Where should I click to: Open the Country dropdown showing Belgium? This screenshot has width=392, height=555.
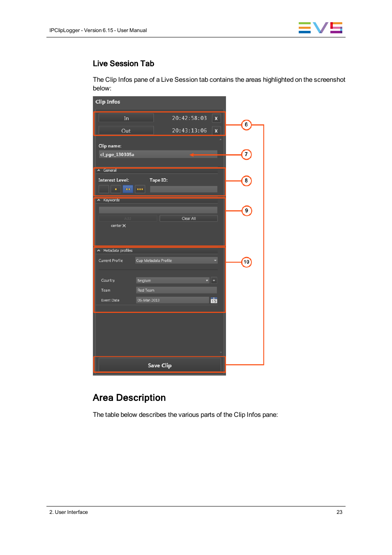point(173,280)
